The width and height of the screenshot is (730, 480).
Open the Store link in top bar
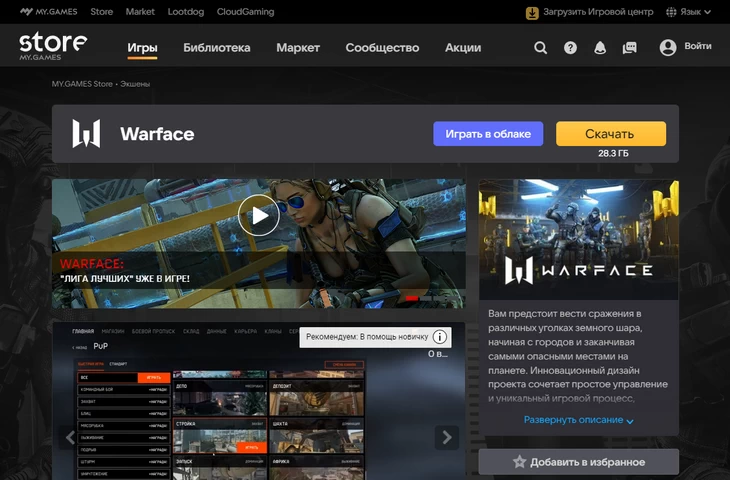101,12
